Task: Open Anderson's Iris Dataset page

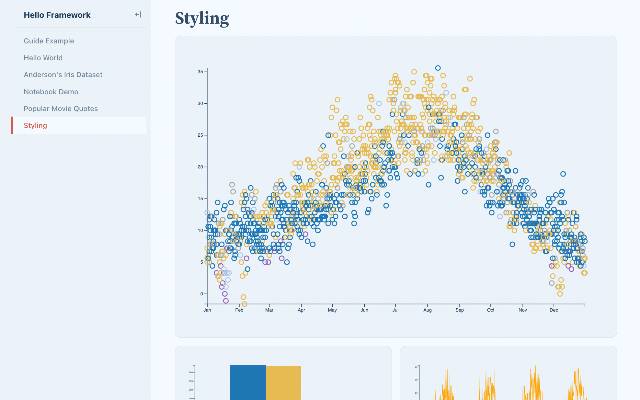Action: (63, 75)
